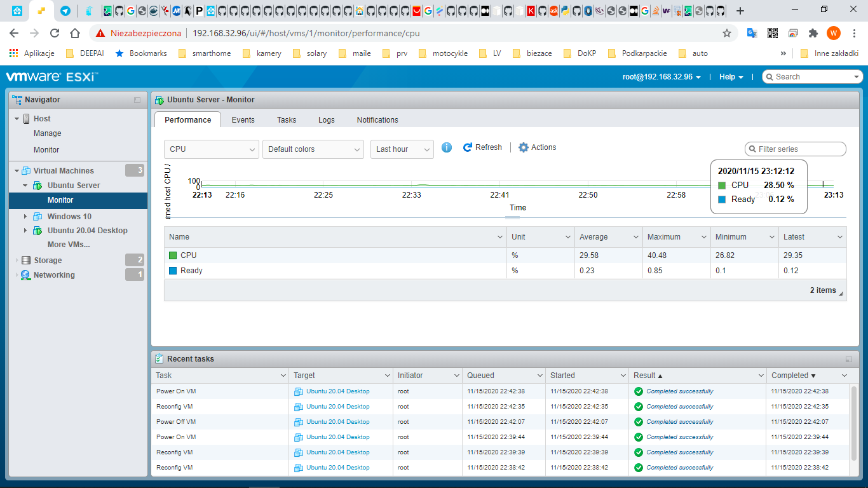Switch to the Events tab
This screenshot has height=488, width=868.
click(x=243, y=119)
